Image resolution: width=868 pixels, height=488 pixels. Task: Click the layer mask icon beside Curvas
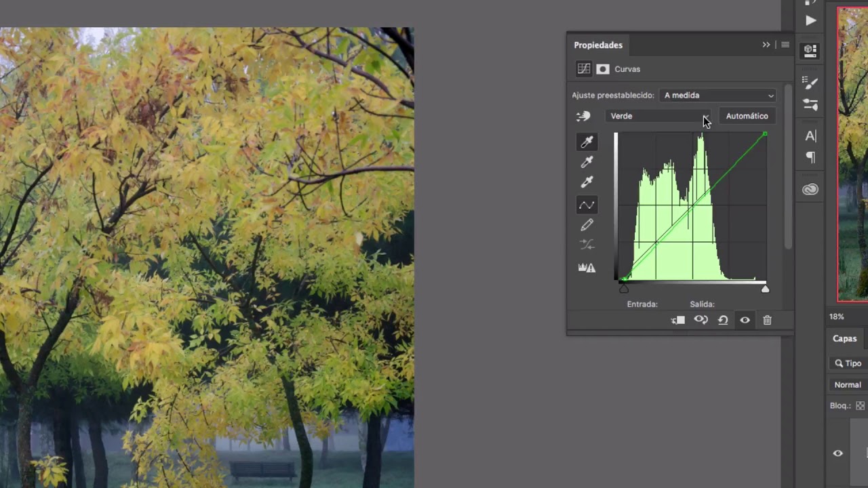(602, 69)
